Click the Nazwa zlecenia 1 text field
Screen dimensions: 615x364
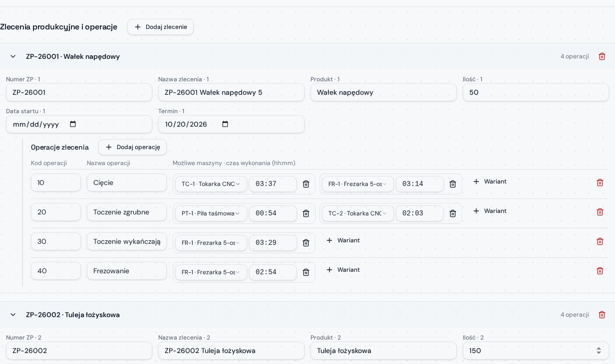(x=231, y=92)
